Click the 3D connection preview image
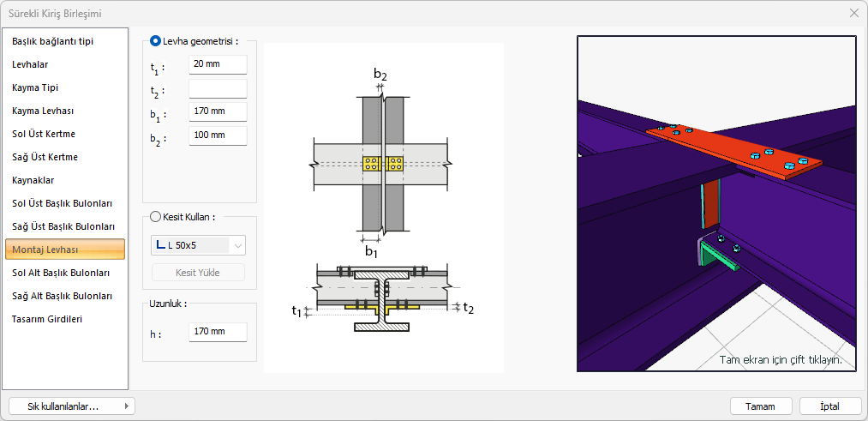This screenshot has width=868, height=421. (716, 203)
